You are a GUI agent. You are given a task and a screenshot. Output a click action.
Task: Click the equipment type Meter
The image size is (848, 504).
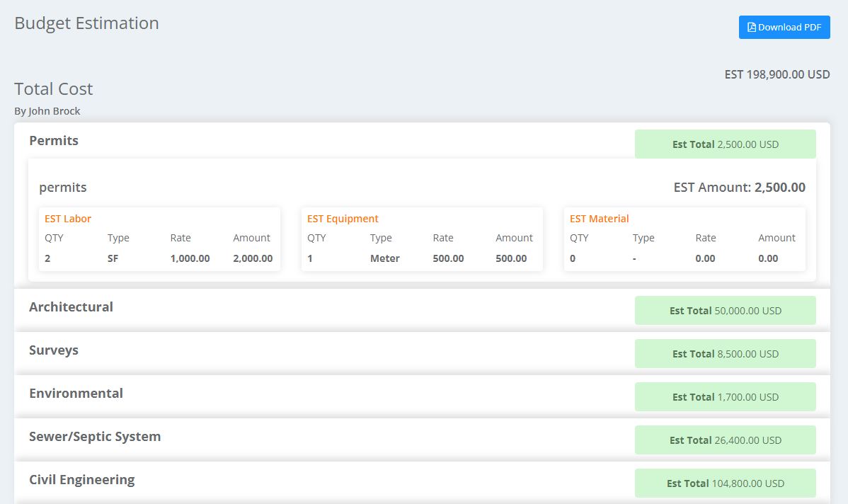(x=384, y=258)
